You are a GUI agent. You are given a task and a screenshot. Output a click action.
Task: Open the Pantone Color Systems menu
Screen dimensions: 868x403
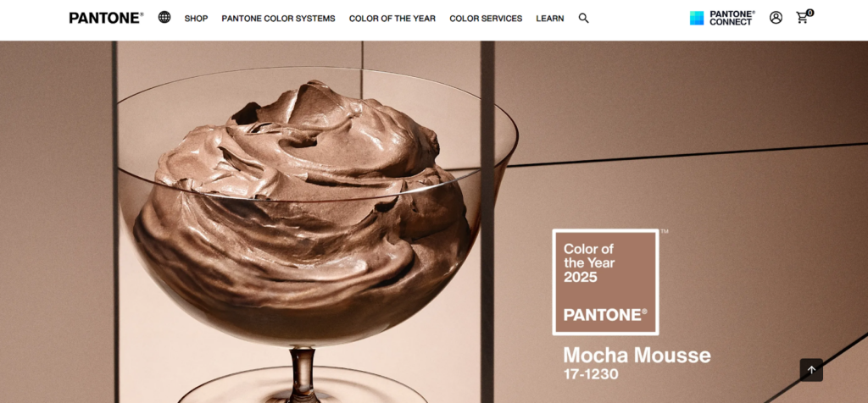[x=278, y=19]
